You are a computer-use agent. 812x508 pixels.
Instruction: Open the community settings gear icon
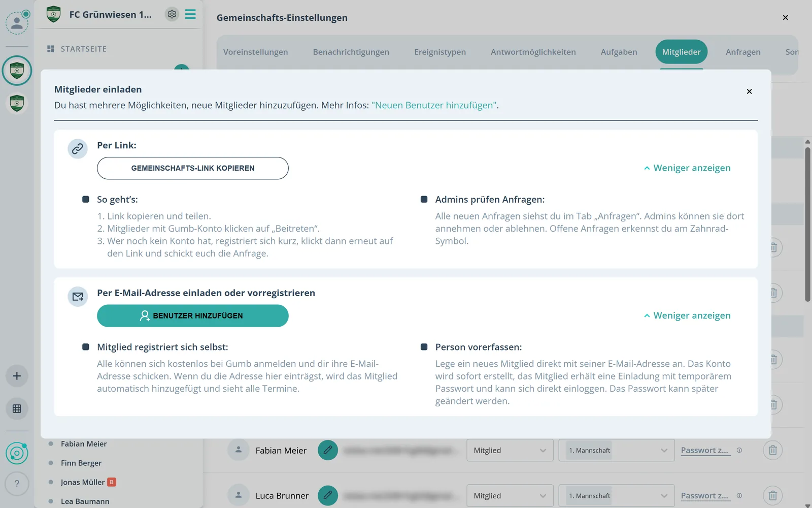172,14
